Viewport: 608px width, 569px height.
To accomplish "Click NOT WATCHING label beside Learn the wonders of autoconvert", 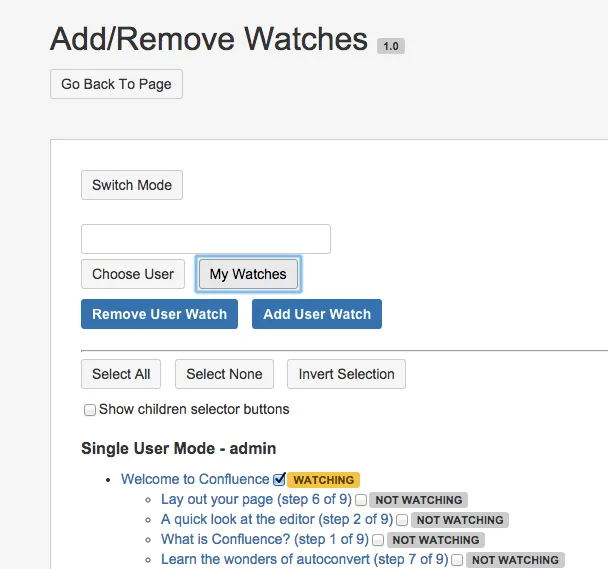I will [x=515, y=560].
